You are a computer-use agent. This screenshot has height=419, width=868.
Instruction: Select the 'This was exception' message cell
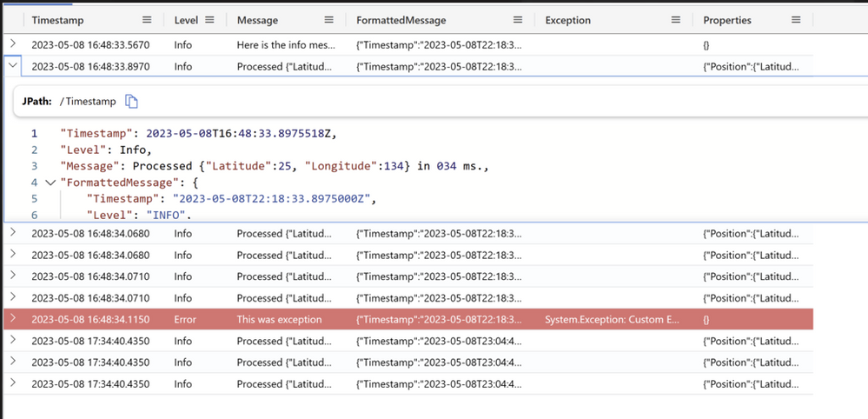pos(279,320)
